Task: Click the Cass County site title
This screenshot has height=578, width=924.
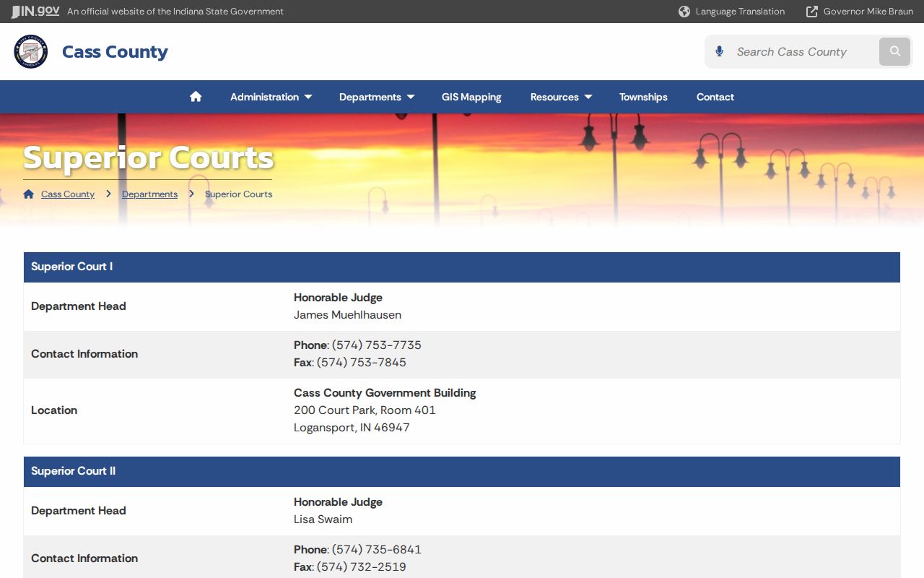Action: (115, 52)
